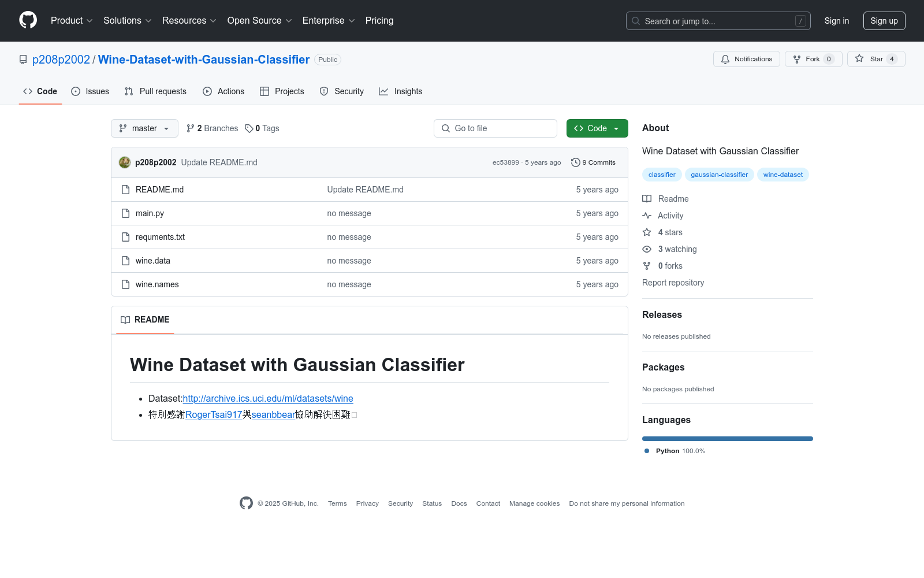Viewport: 924px width, 578px height.
Task: Expand the green Code dropdown button
Action: (x=597, y=128)
